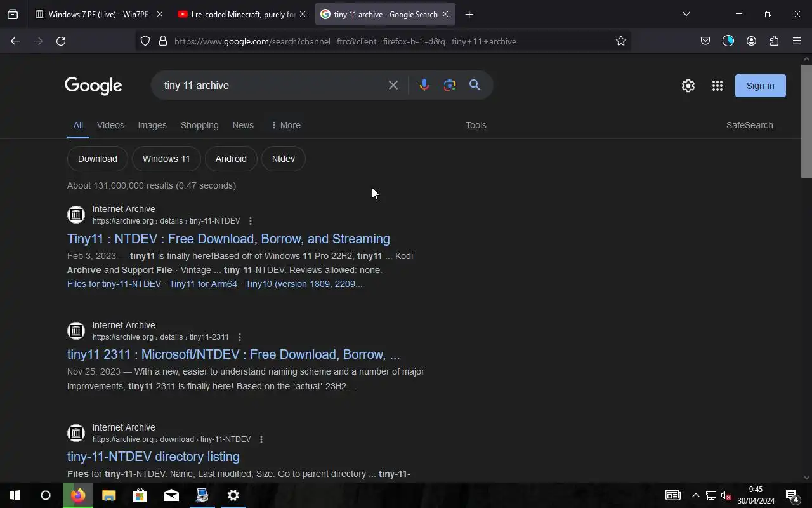The height and width of the screenshot is (508, 812).
Task: Open taskbar clock showing 9:45
Action: pyautogui.click(x=756, y=495)
